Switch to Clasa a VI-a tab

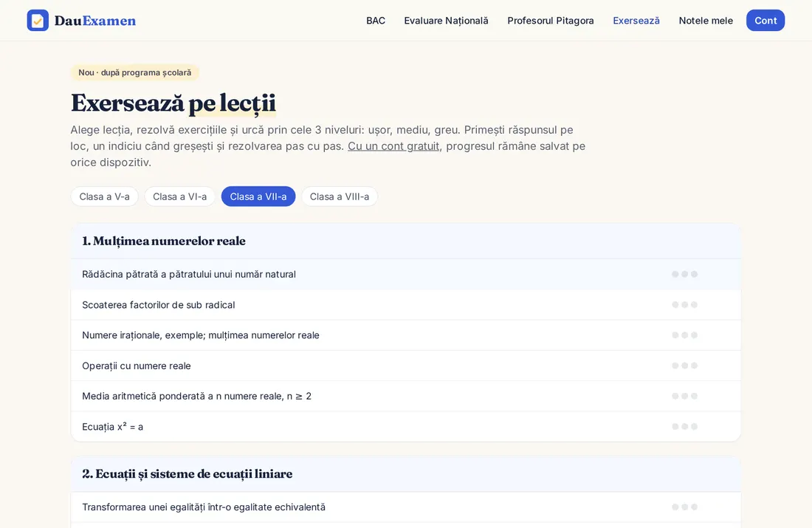tap(179, 196)
